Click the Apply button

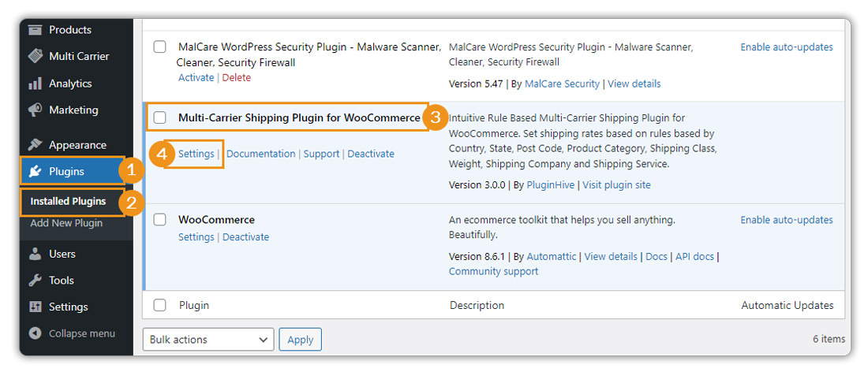click(300, 340)
